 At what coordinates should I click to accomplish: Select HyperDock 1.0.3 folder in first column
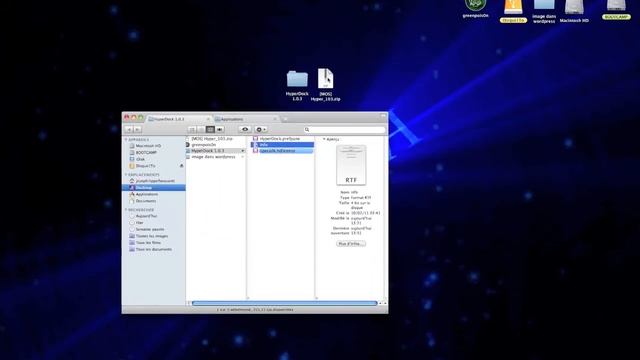(216, 151)
